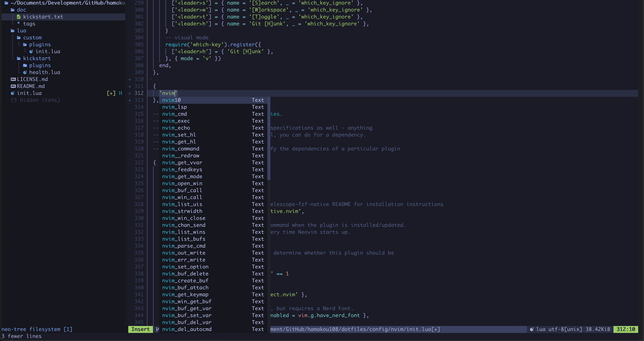Viewport: 644px width, 341px height.
Task: Click the root folder icon of neo-tree
Action: pos(6,3)
